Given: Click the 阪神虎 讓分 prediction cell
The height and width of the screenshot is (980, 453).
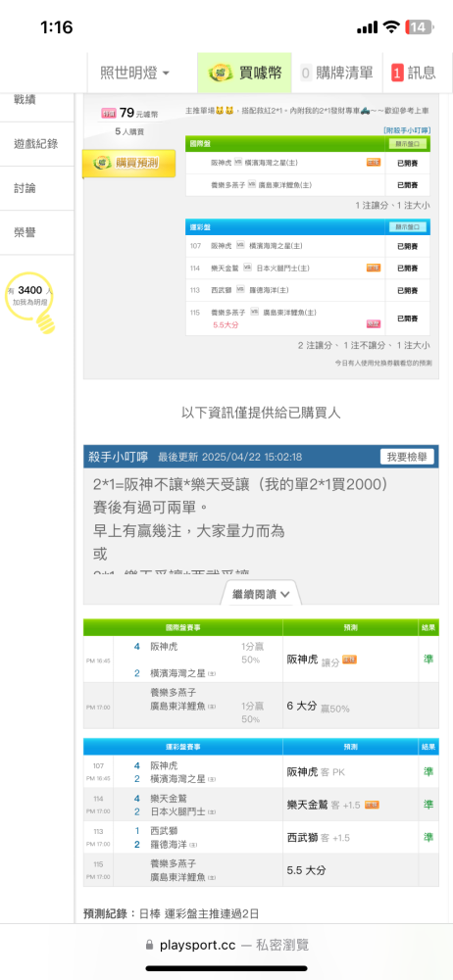Looking at the screenshot, I should [x=351, y=660].
